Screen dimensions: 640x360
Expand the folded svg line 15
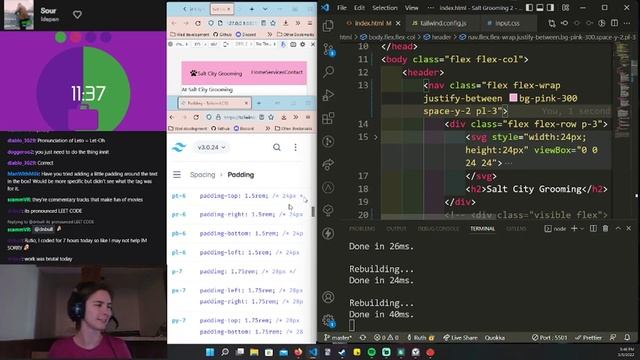coord(376,137)
